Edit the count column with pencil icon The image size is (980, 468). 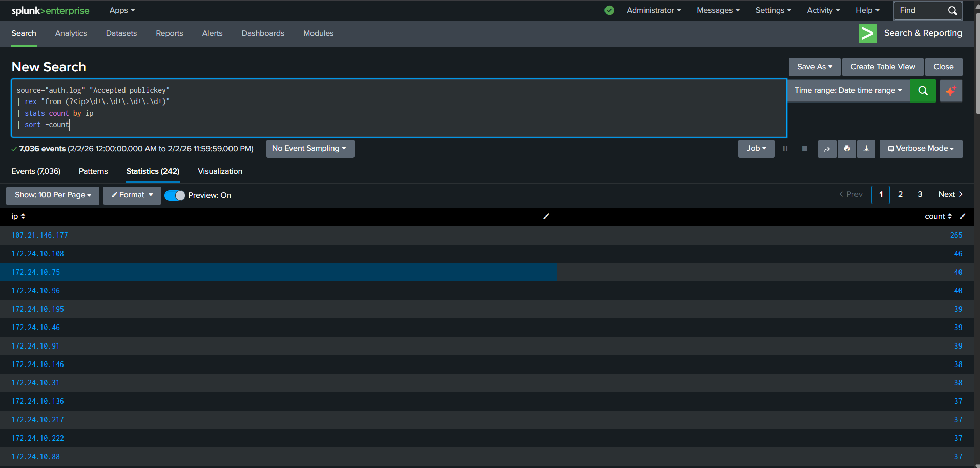[963, 216]
